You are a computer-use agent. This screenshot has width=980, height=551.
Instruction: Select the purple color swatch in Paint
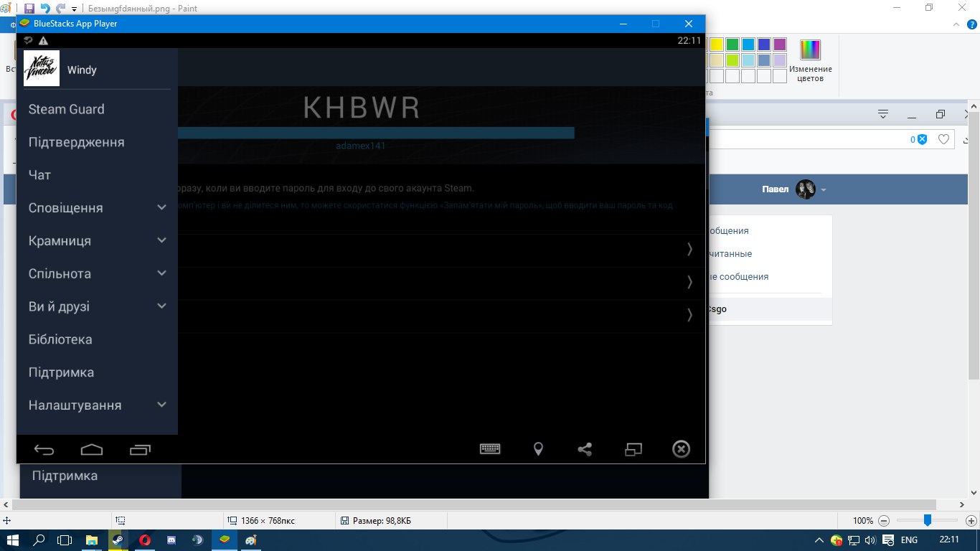point(780,44)
